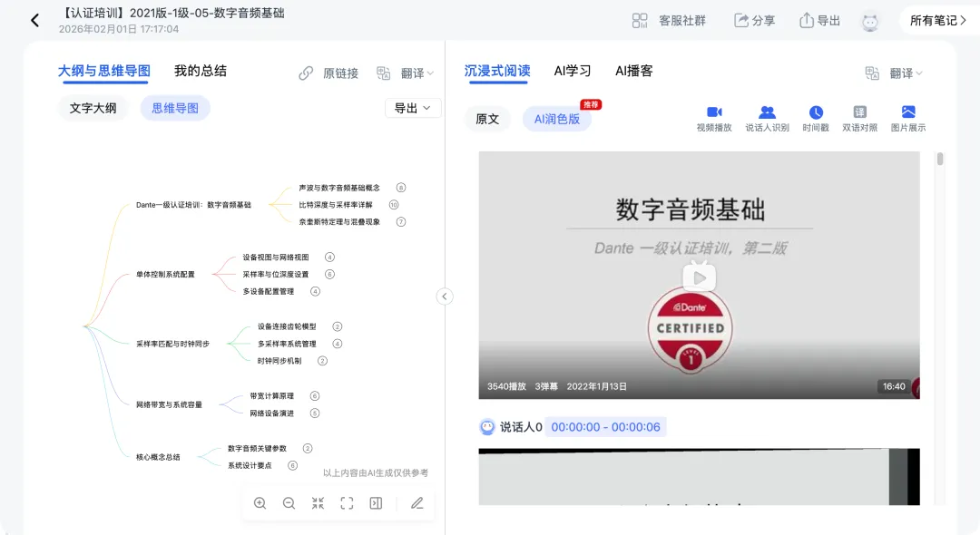Screen dimensions: 980x535
Task: Collapse left panel with arrow handle
Action: pyautogui.click(x=445, y=297)
